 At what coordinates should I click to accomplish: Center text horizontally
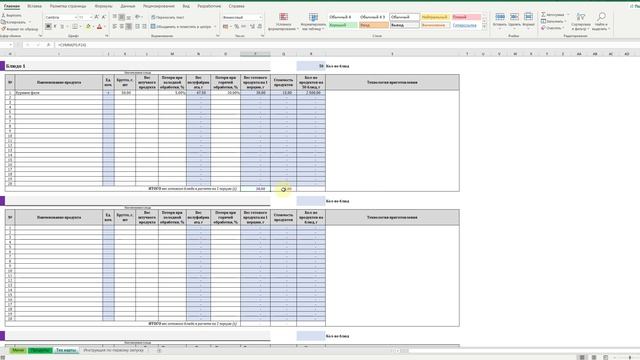click(x=122, y=27)
